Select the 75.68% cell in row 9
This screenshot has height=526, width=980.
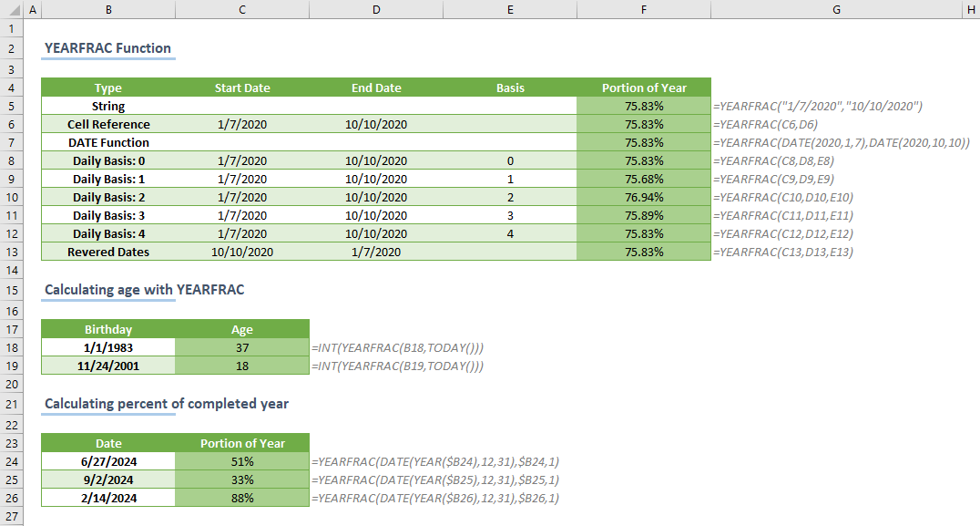644,179
